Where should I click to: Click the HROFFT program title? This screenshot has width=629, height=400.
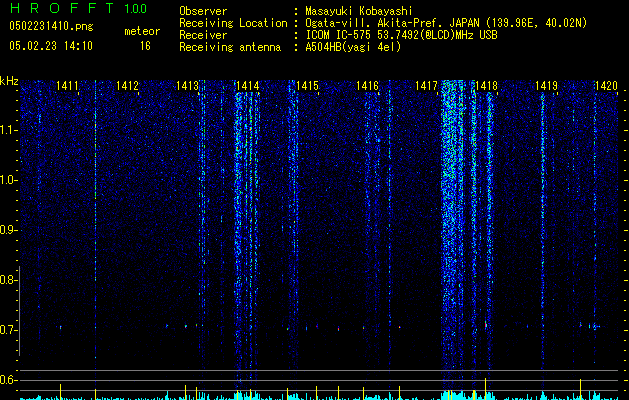click(x=62, y=8)
